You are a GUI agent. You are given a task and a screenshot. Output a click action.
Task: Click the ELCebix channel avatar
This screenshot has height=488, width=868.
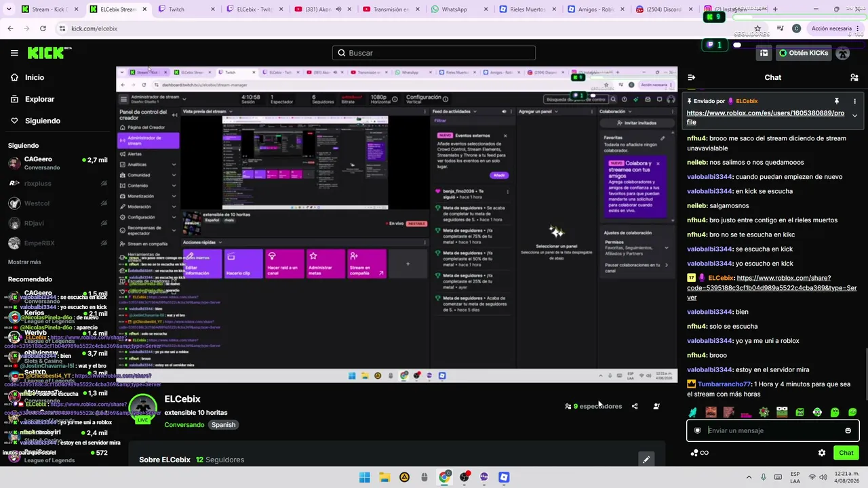click(x=143, y=408)
